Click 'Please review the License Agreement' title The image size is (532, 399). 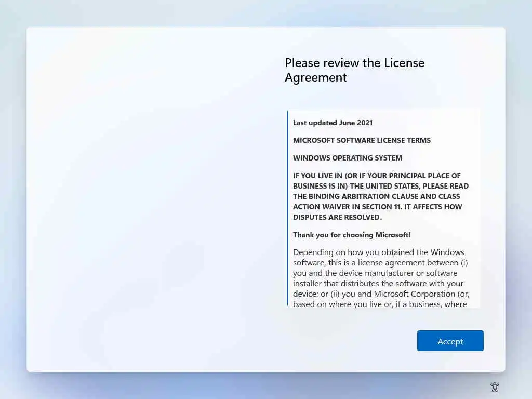[354, 70]
